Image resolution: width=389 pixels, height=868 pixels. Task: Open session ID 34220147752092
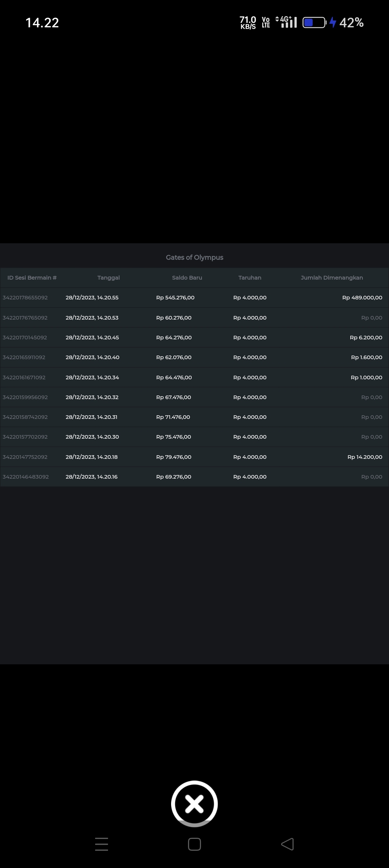[x=25, y=457]
